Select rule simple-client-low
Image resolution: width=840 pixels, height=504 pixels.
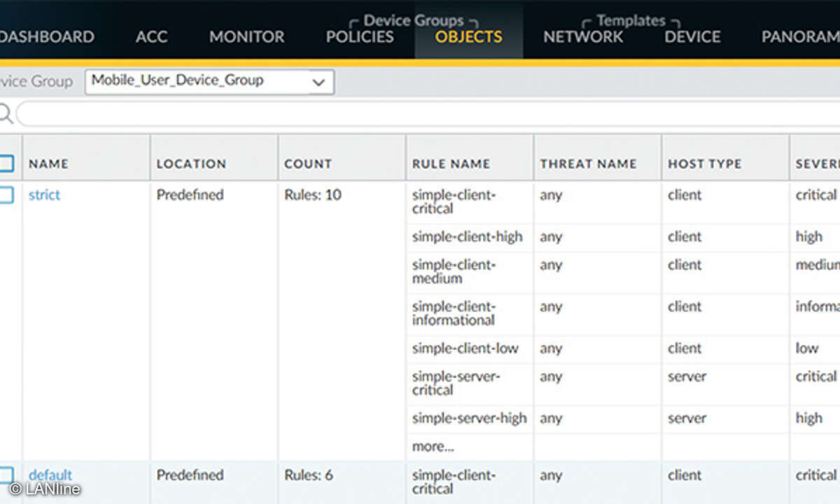click(x=465, y=349)
